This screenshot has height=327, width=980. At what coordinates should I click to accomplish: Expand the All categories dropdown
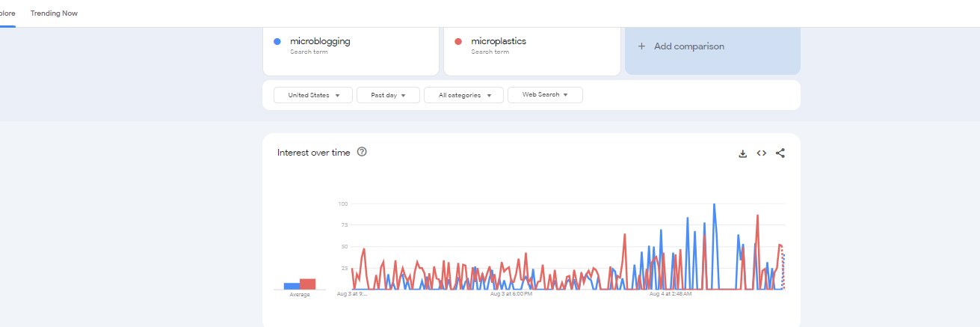(x=463, y=95)
